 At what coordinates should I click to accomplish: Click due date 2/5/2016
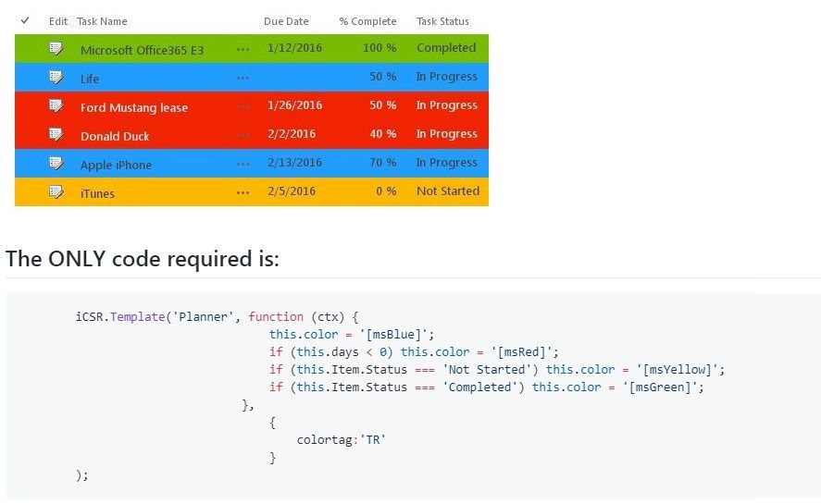292,191
